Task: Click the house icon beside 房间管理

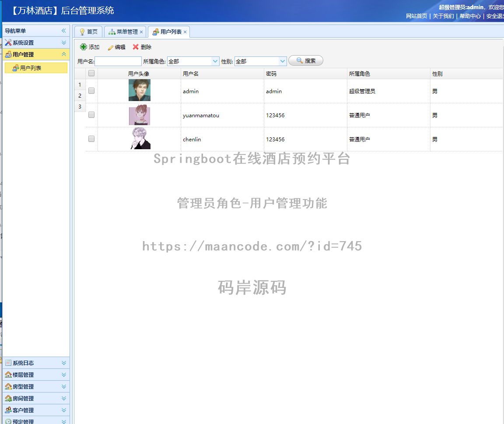Action: pyautogui.click(x=8, y=398)
